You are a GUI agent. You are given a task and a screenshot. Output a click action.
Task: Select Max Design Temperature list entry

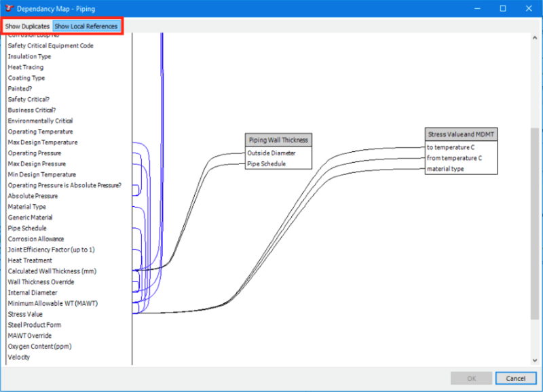[42, 142]
